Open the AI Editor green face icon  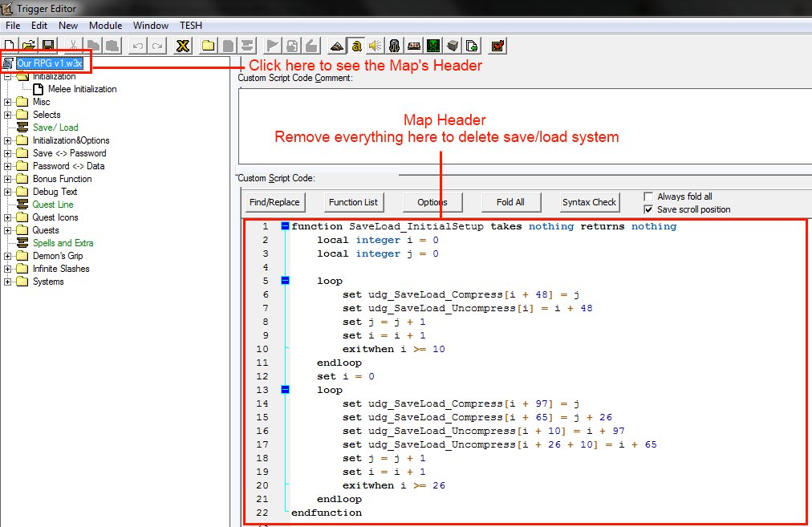click(433, 46)
